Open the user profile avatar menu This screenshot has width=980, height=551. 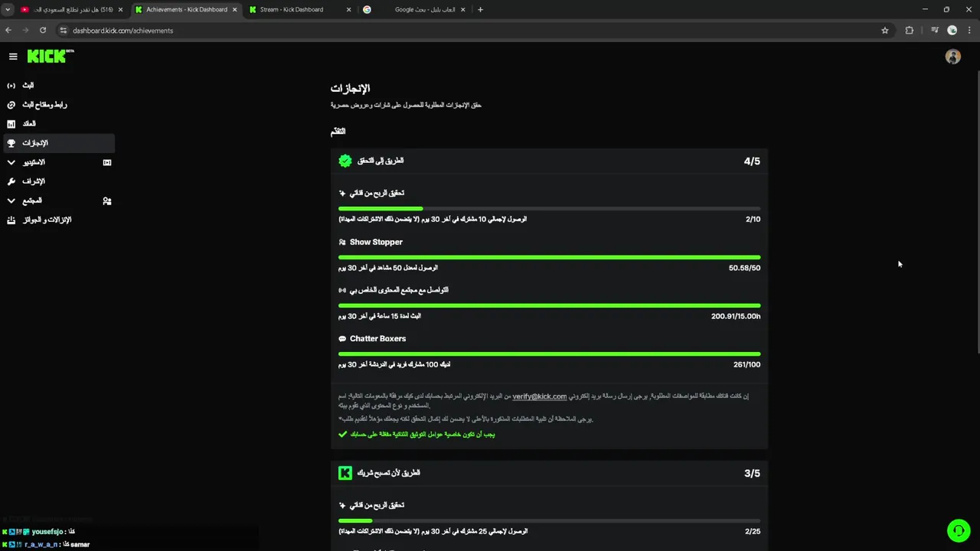[952, 57]
